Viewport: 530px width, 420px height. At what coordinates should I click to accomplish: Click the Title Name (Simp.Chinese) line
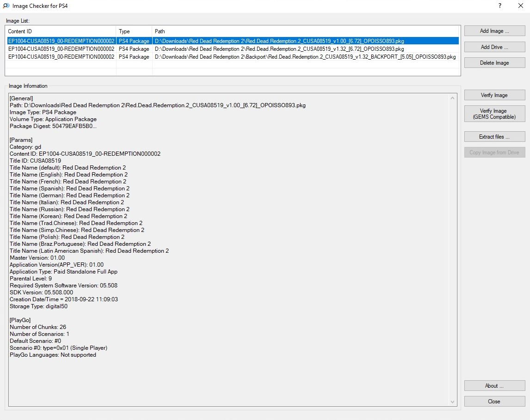coord(77,230)
